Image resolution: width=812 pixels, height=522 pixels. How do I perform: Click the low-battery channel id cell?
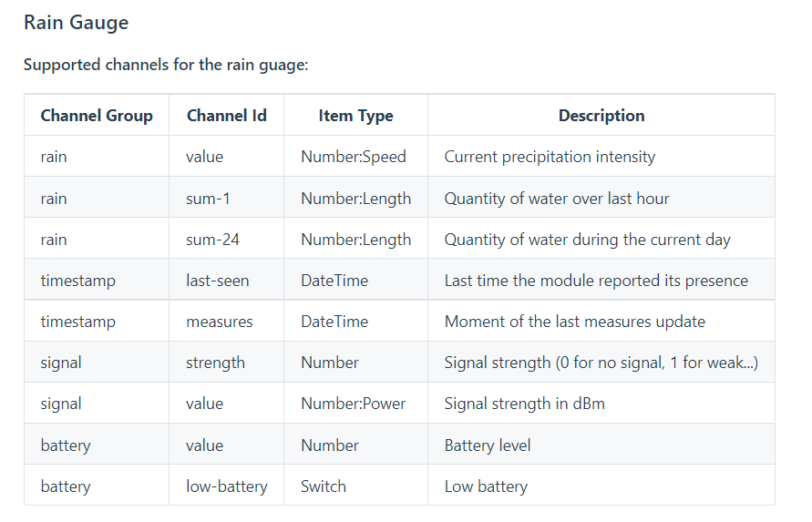(x=227, y=486)
